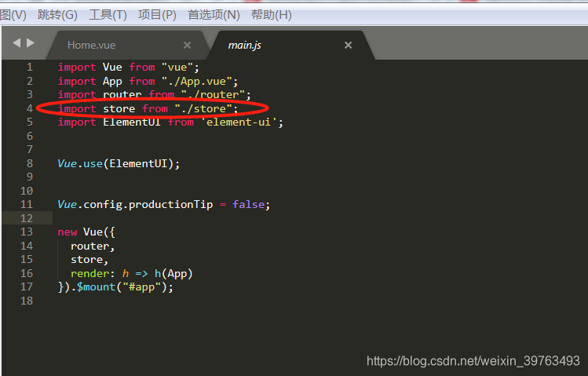This screenshot has height=376, width=588.
Task: Click the false keyword on line 11
Action: [x=248, y=205]
